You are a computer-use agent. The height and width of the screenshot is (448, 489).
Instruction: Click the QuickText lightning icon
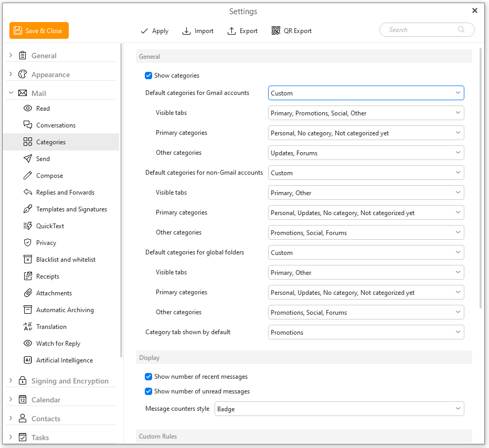pyautogui.click(x=28, y=226)
